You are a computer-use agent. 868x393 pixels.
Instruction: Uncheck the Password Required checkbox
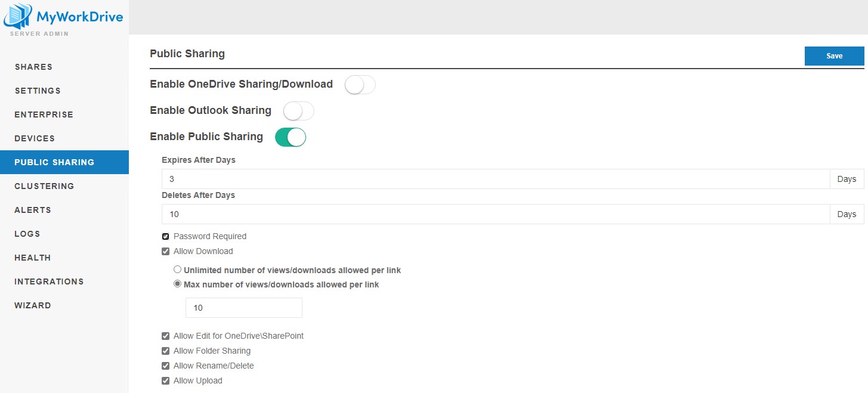[166, 237]
